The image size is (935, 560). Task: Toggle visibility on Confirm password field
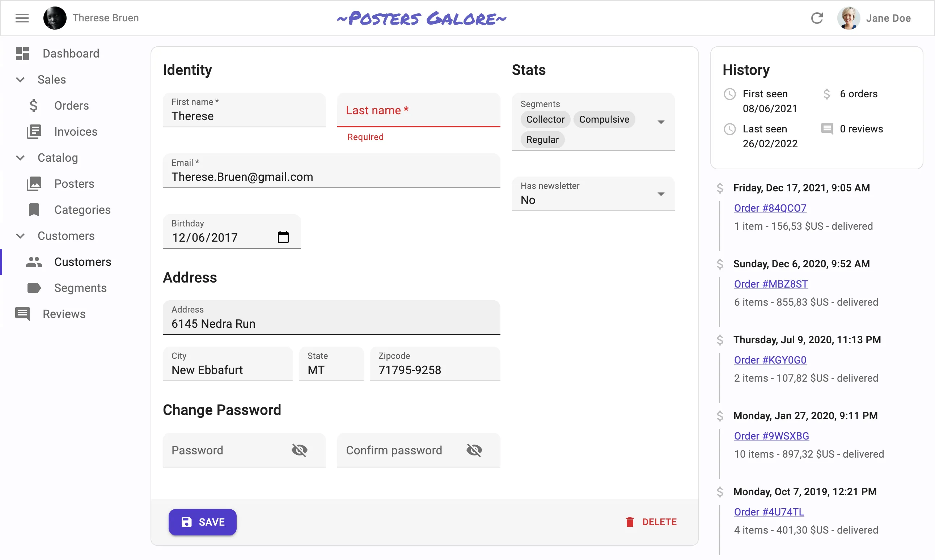[x=474, y=450]
